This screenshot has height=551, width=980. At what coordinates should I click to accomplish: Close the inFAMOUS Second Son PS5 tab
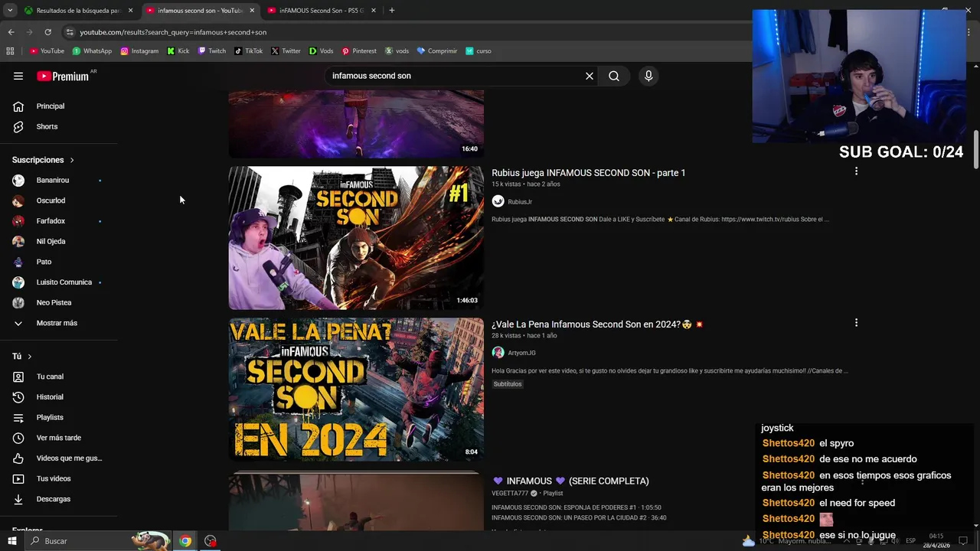pos(374,11)
